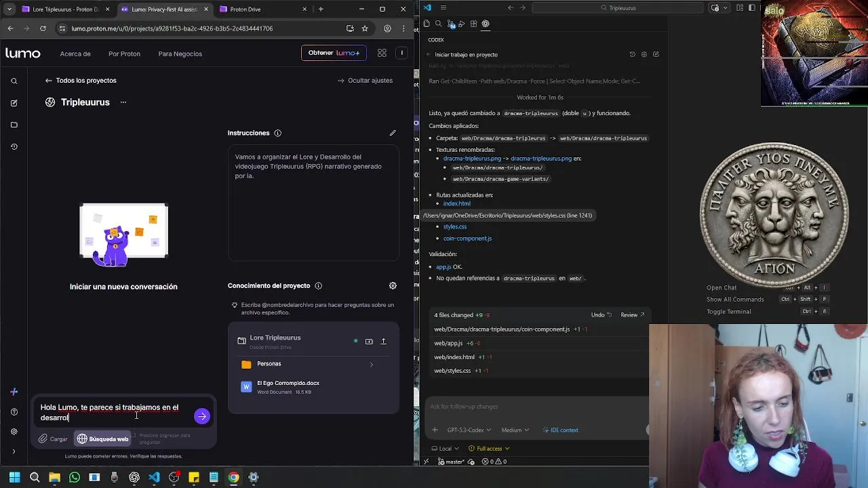Open WhatsApp from the taskbar
This screenshot has width=868, height=488.
pyautogui.click(x=75, y=477)
